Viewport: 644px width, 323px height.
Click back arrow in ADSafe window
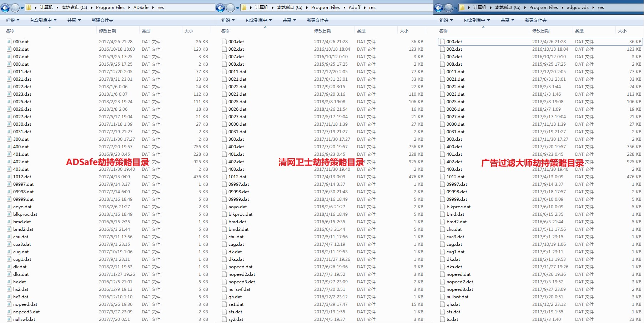pos(5,8)
